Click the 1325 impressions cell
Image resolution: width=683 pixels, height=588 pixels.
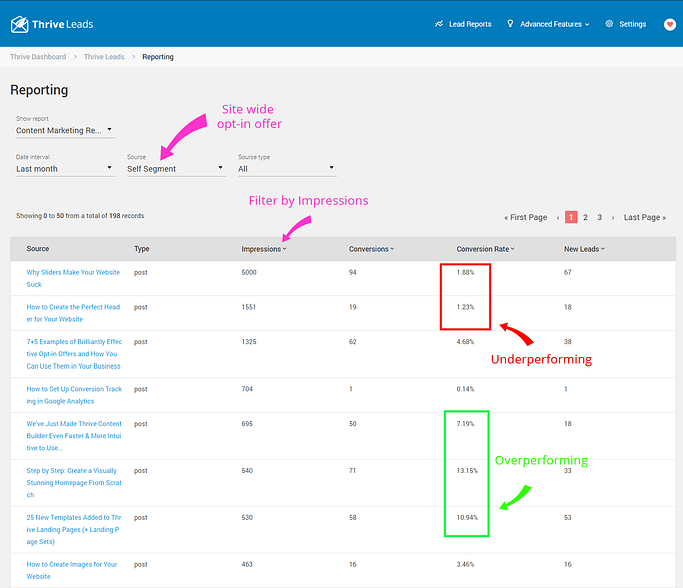[x=249, y=342]
